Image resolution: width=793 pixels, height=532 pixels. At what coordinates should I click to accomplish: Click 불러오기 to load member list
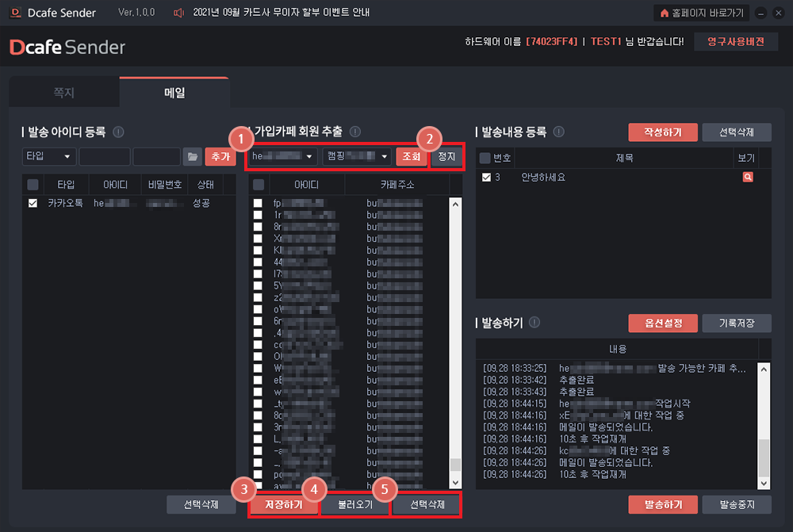pos(355,505)
